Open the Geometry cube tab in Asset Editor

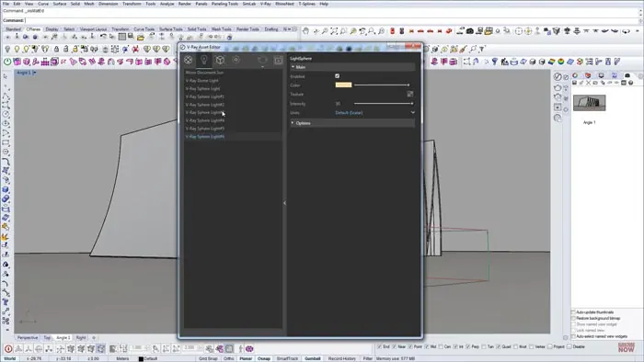pos(220,61)
